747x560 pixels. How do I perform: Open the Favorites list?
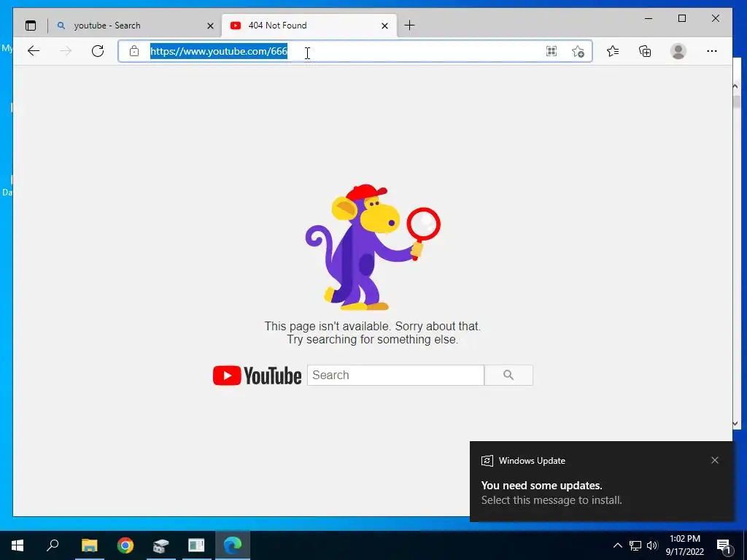tap(613, 51)
